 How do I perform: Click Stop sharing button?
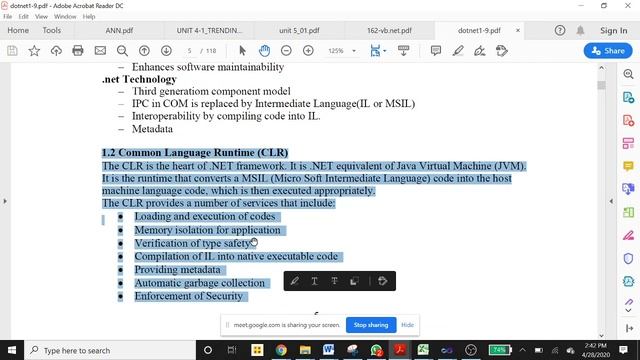coord(371,325)
